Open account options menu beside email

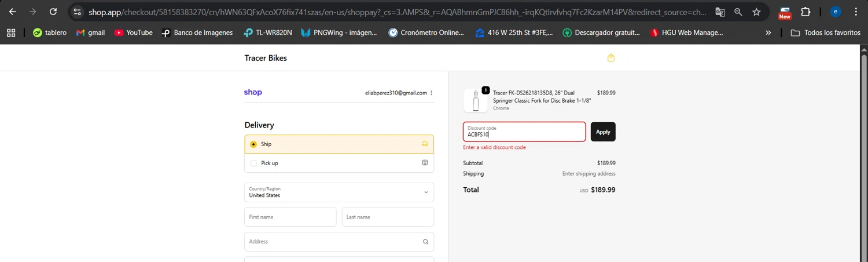click(x=432, y=93)
